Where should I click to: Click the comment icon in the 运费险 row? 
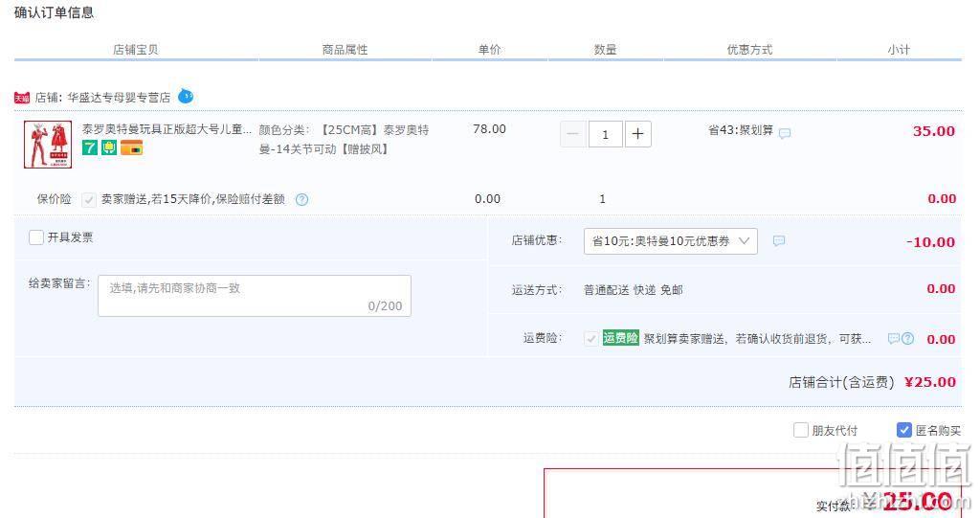tap(894, 338)
